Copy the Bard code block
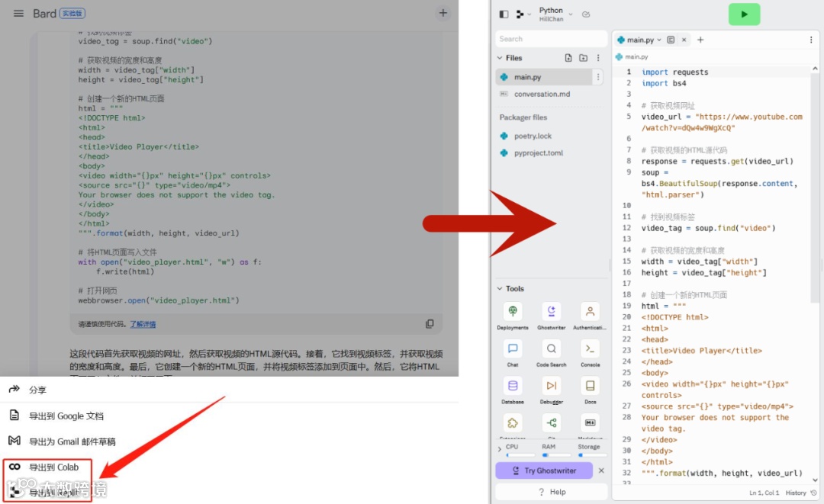This screenshot has width=824, height=504. (430, 324)
